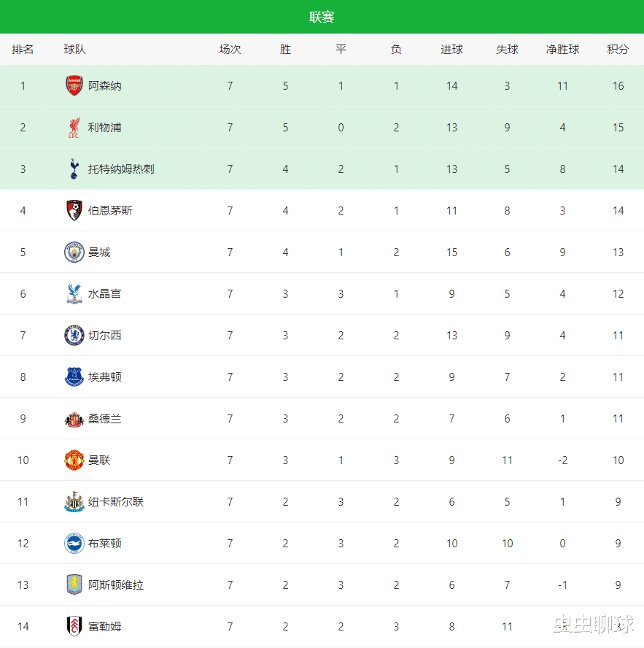Click the Newcastle United crest icon
Viewport: 644px width, 648px height.
tap(74, 502)
